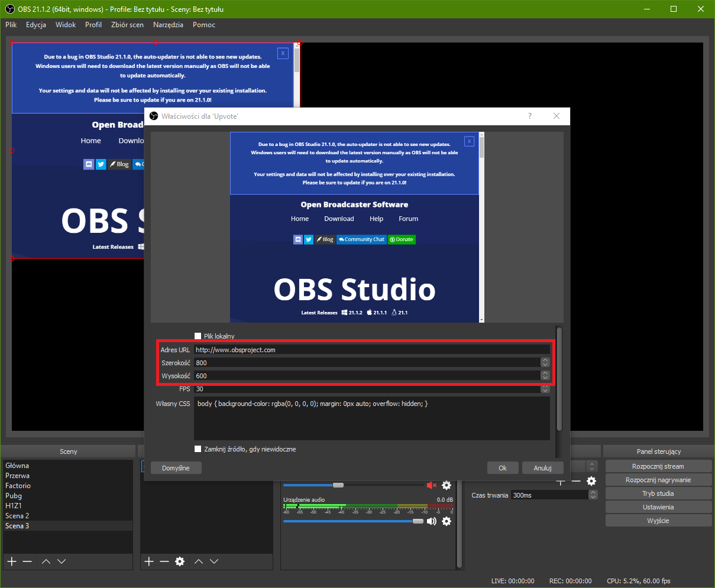The image size is (715, 588).
Task: Confirm properties with the Ok button
Action: click(503, 468)
